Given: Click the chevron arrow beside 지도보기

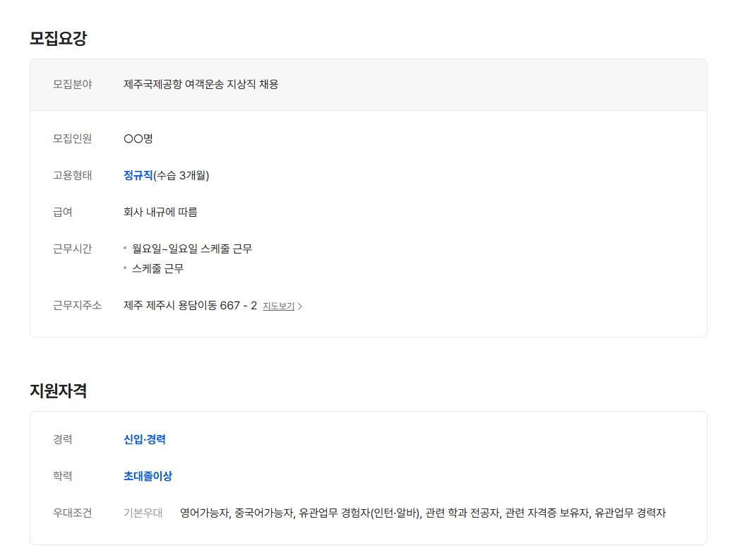Looking at the screenshot, I should (300, 306).
